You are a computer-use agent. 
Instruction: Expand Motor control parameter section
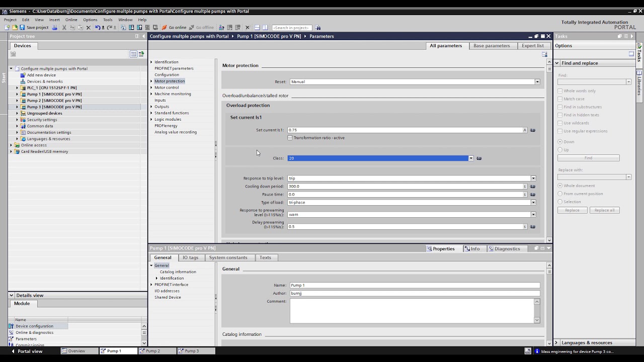click(x=151, y=87)
